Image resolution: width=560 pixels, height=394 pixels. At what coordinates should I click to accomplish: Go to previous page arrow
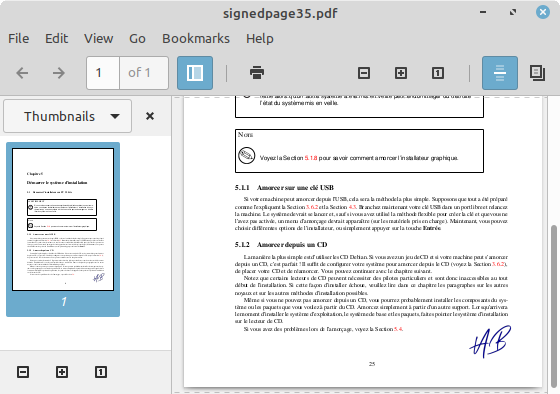click(22, 73)
